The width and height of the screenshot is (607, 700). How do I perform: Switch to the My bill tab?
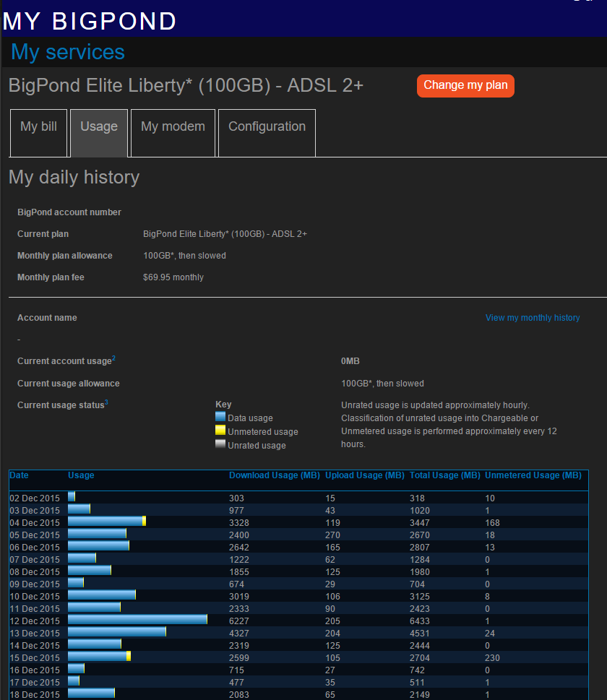click(x=38, y=126)
